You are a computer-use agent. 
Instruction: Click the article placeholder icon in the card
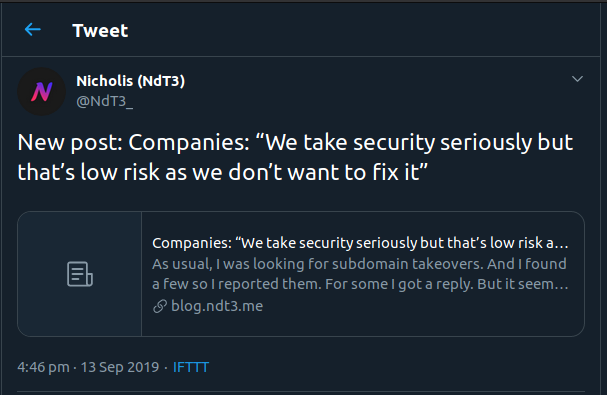point(80,274)
